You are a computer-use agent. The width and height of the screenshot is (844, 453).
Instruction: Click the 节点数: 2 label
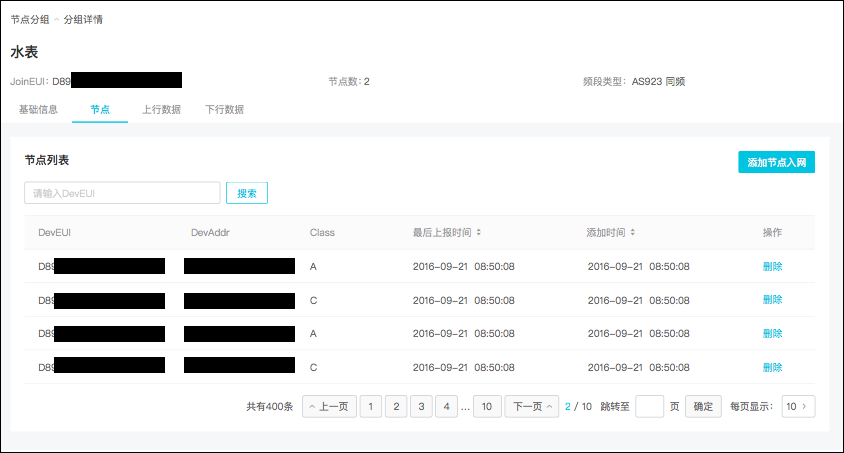pos(349,82)
